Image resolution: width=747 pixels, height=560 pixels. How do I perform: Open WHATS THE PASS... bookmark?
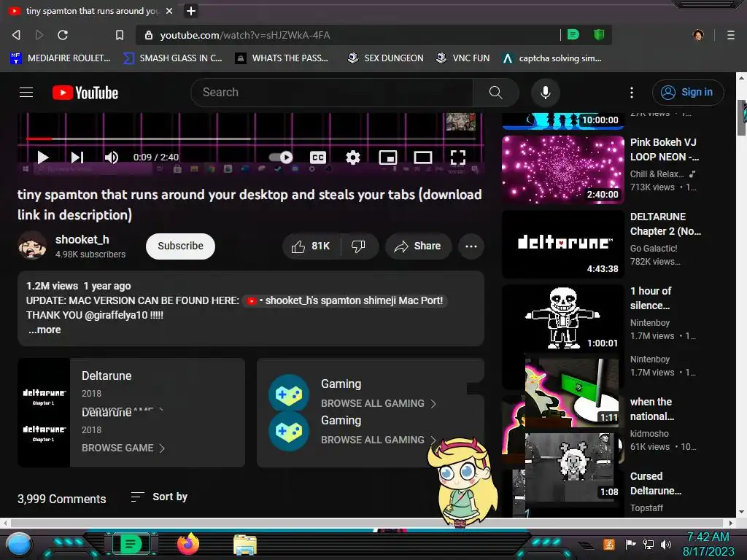(282, 58)
